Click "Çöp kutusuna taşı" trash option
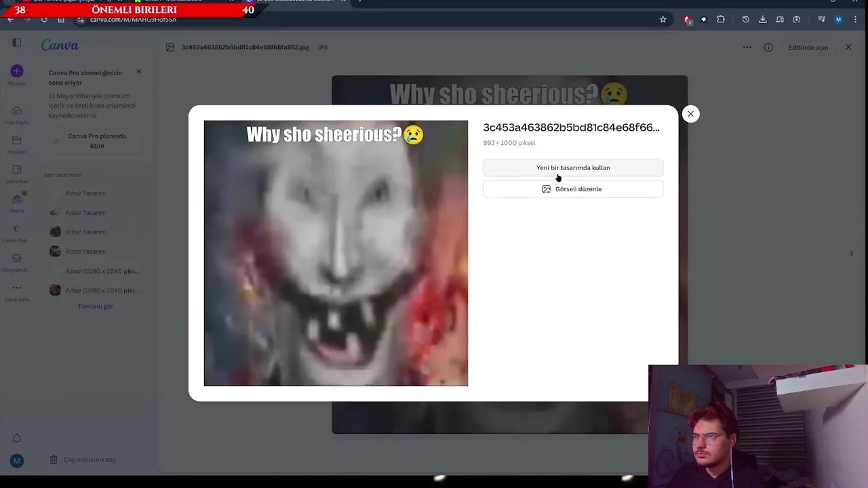The image size is (868, 488). (83, 460)
